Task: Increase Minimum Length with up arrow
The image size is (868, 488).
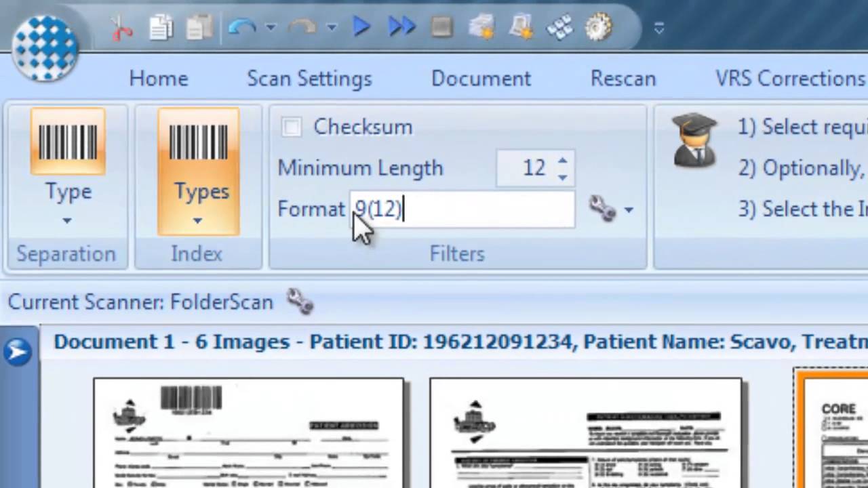Action: tap(562, 161)
